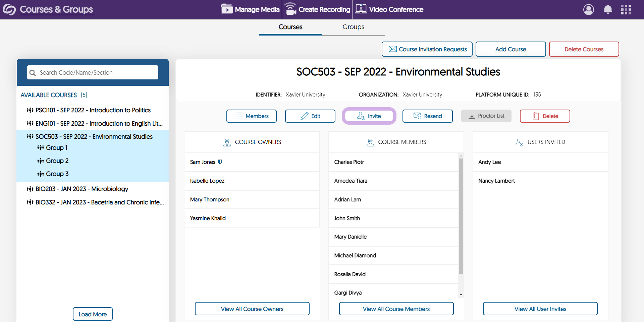644x322 pixels.
Task: Select course owner Yasmine Khalid
Action: pyautogui.click(x=252, y=218)
